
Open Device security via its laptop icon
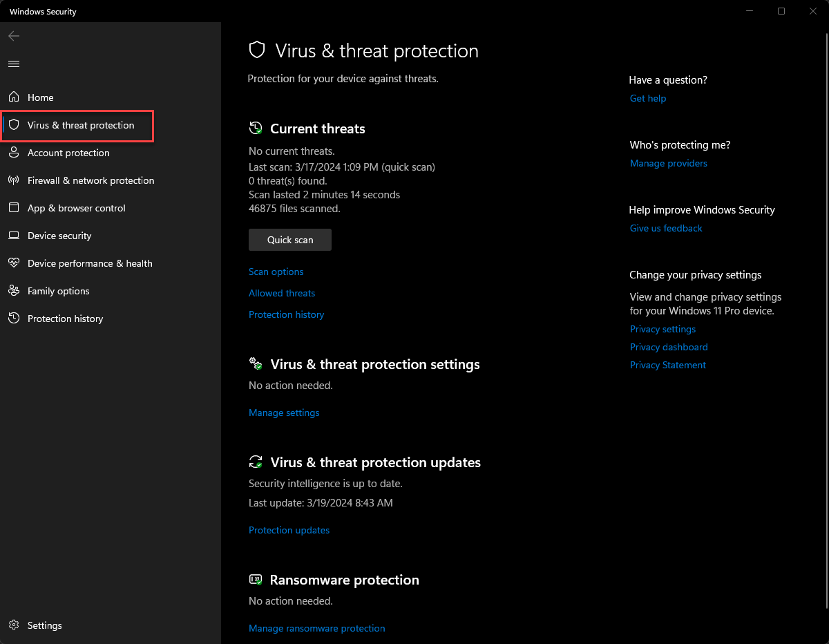click(x=14, y=236)
